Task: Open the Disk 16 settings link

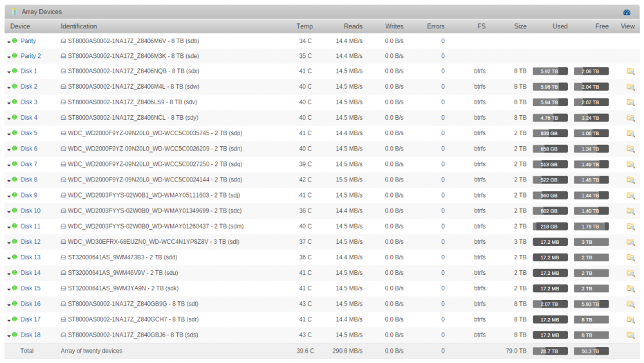Action: coord(30,304)
